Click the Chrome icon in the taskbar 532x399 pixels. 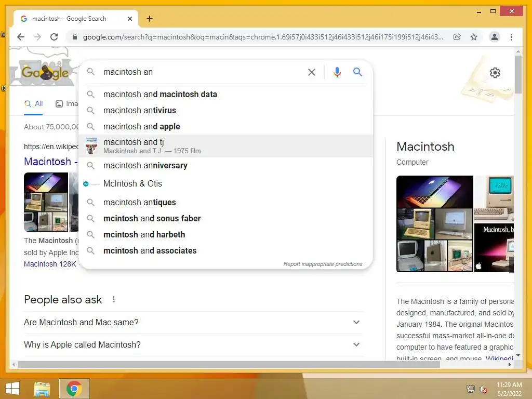click(74, 389)
